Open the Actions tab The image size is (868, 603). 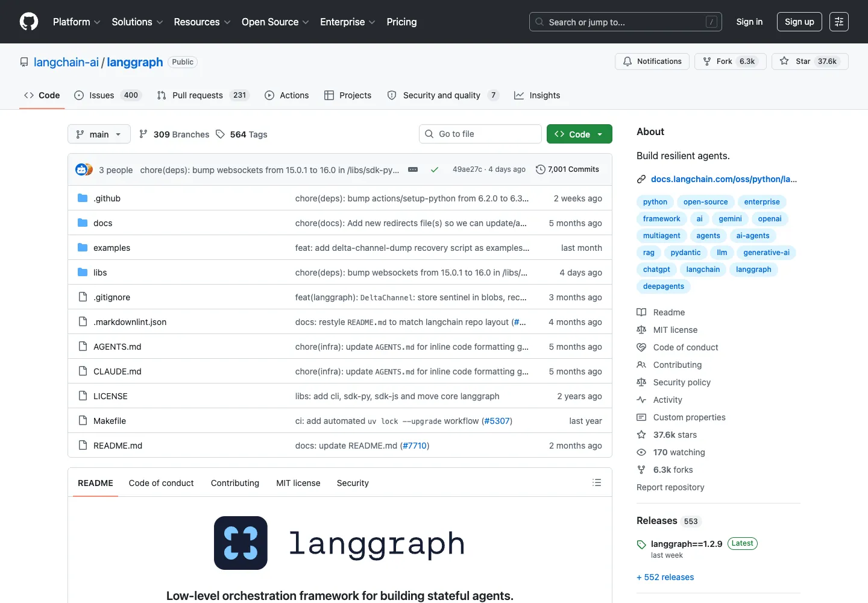pyautogui.click(x=287, y=95)
